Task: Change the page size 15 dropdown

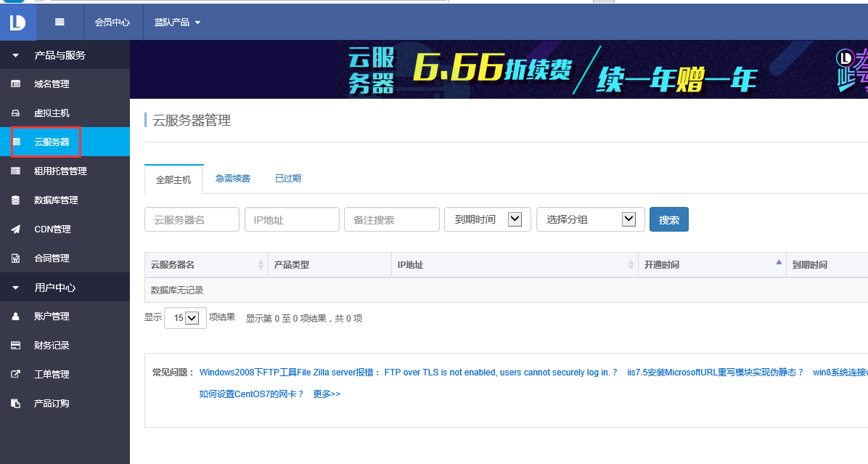Action: 185,317
